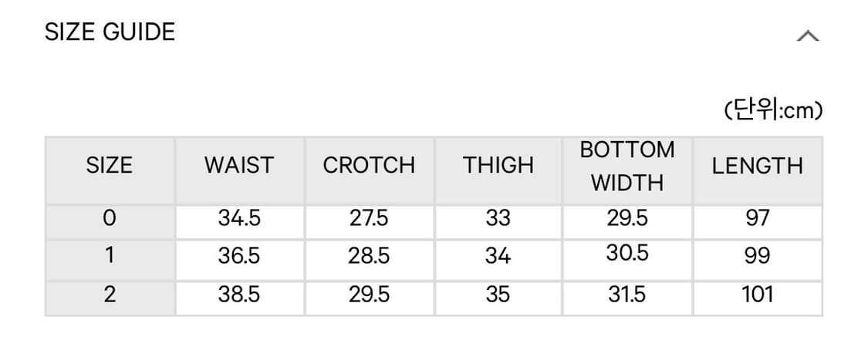The height and width of the screenshot is (357, 868).
Task: Click the size 0 row label
Action: (x=110, y=219)
